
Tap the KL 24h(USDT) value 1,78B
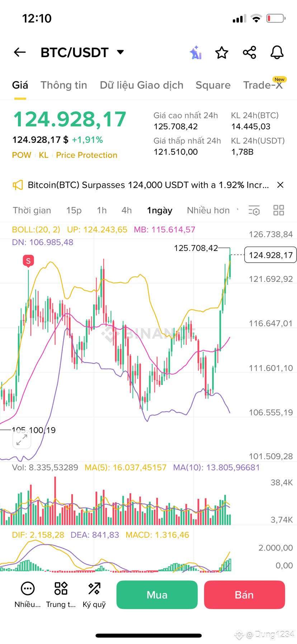point(242,152)
